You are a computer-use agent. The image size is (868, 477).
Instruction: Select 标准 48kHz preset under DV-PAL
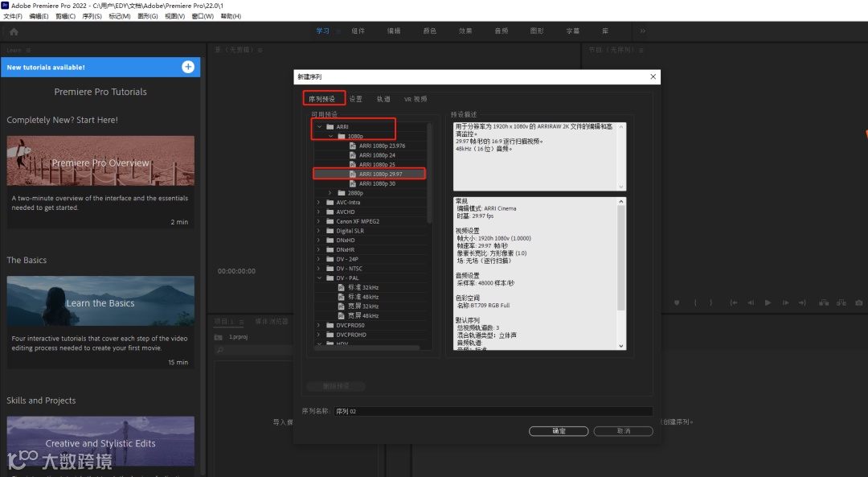coord(362,297)
